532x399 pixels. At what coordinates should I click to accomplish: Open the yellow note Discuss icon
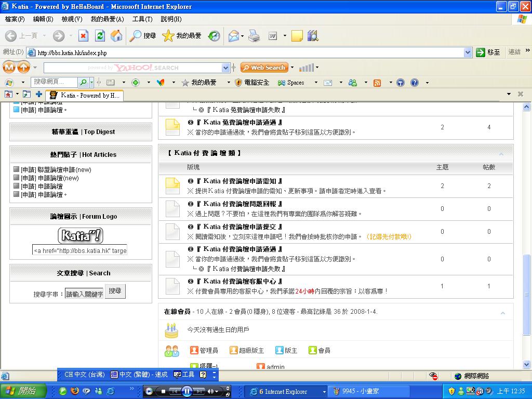click(x=297, y=36)
